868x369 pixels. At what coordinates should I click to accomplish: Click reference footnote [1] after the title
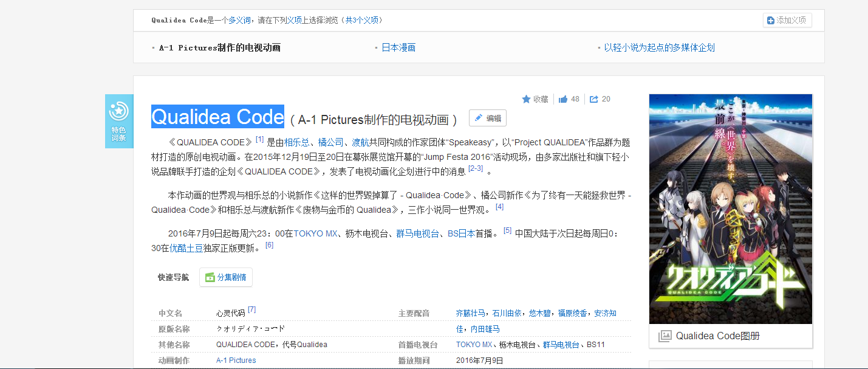259,140
